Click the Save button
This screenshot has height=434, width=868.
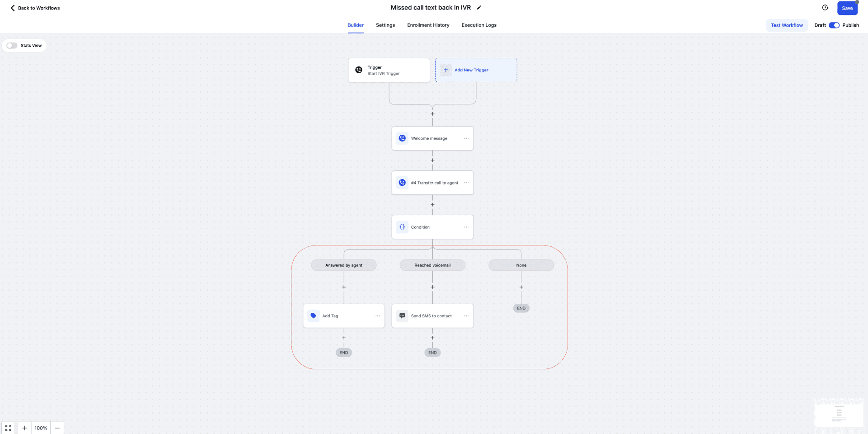point(847,8)
